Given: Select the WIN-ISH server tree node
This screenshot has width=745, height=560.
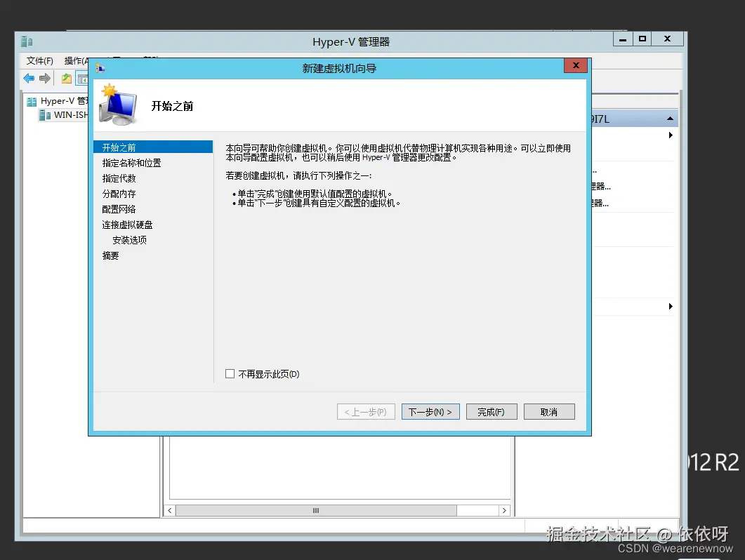Looking at the screenshot, I should click(64, 115).
